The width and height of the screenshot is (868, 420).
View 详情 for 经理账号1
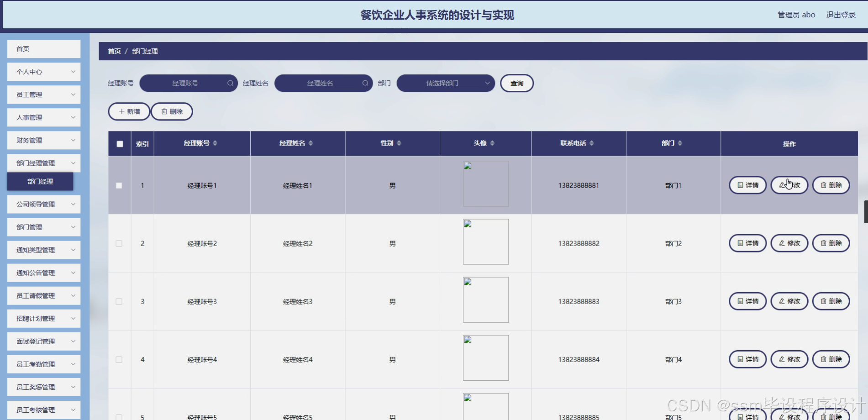tap(747, 185)
